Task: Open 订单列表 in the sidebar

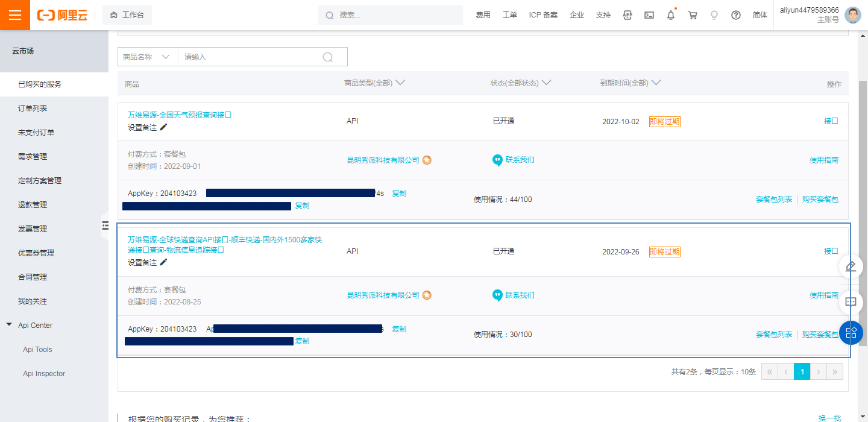Action: [33, 109]
